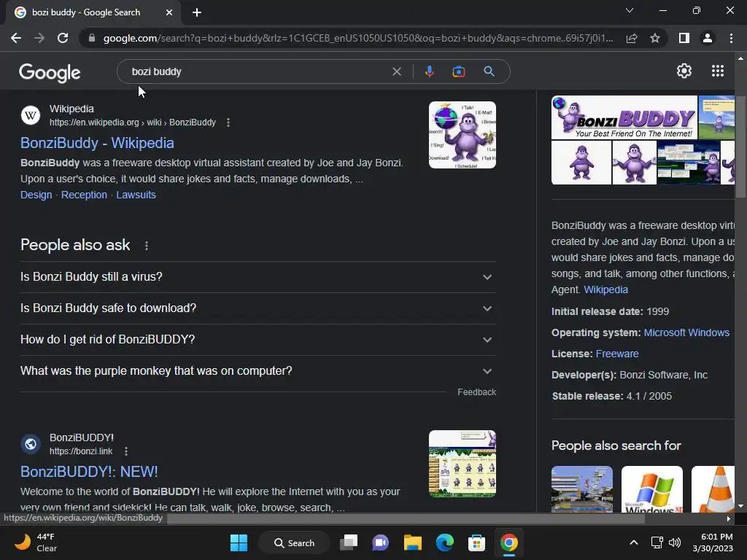Open the Lawsuits sitelink
This screenshot has width=747, height=560.
click(136, 195)
